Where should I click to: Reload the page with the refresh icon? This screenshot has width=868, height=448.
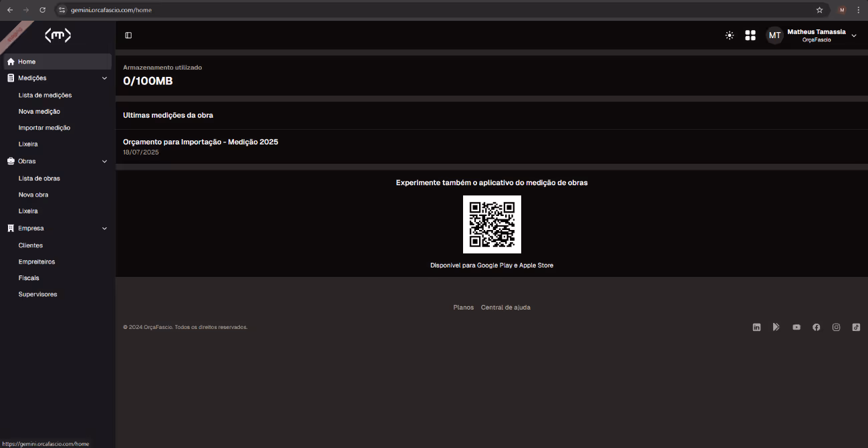coord(43,10)
